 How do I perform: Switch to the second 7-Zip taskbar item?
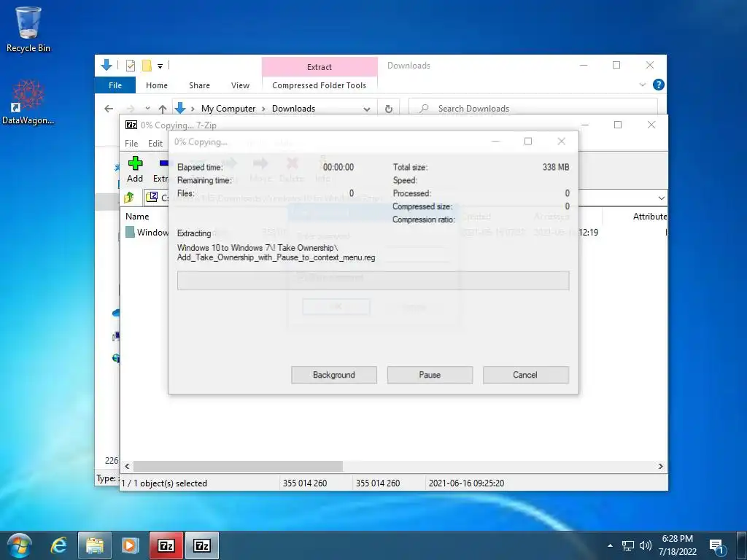click(202, 545)
